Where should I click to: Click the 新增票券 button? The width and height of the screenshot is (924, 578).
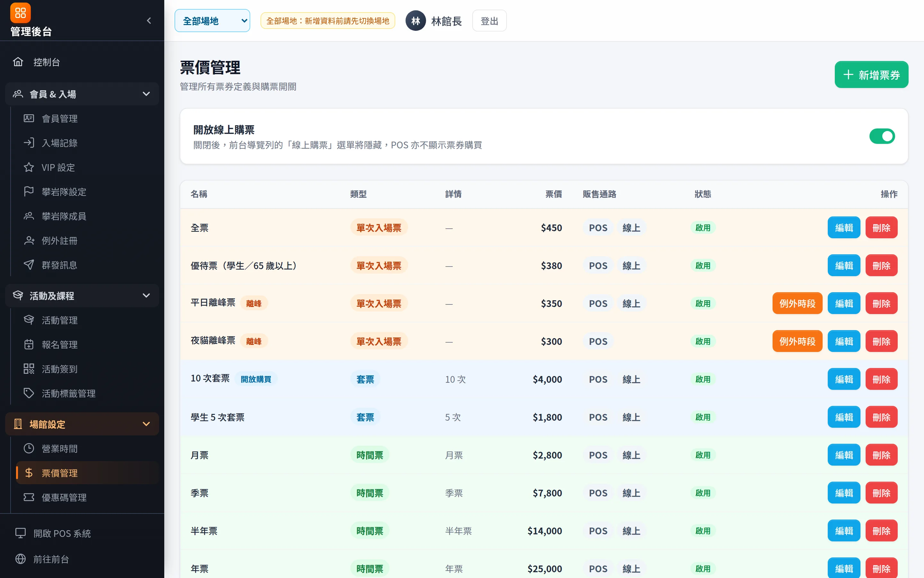click(x=871, y=74)
